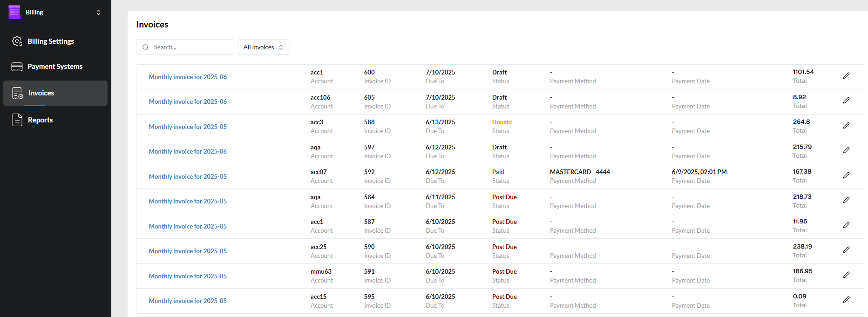Screen dimensions: 868x317
Task: Edit invoice 605 with the pencil icon
Action: pos(846,101)
